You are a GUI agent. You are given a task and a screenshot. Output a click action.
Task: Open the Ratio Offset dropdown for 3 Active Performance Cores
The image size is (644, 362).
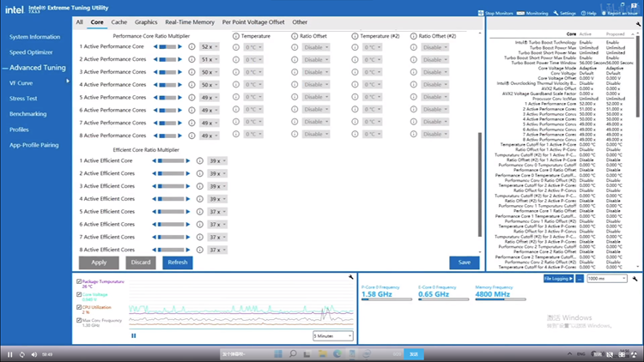(316, 72)
